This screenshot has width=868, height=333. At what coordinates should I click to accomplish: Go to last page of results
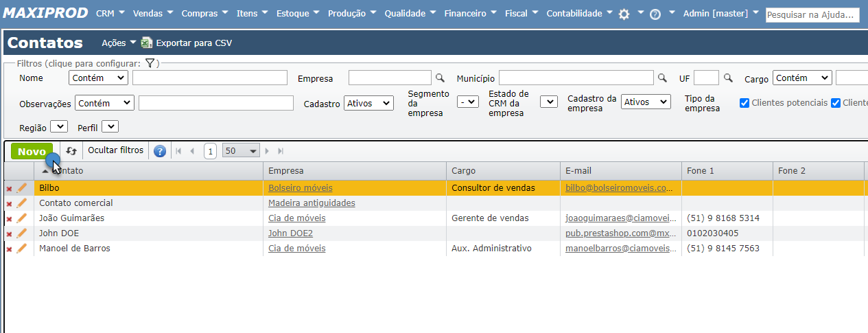tap(281, 151)
